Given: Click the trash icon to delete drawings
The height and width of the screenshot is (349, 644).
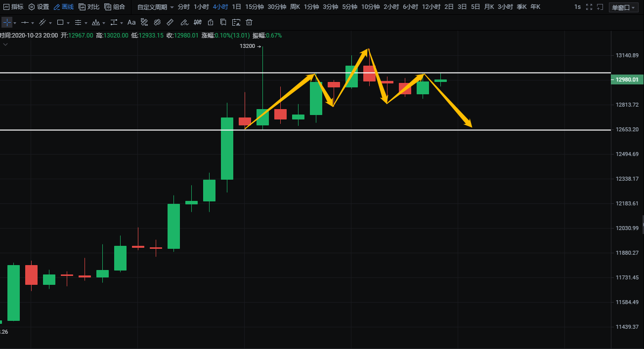Looking at the screenshot, I should click(x=249, y=23).
